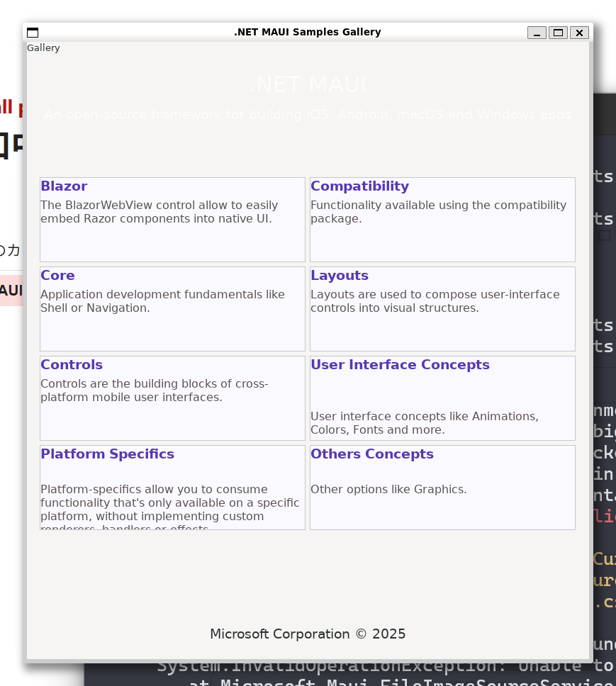This screenshot has height=686, width=616.
Task: Select the Platform Specifics heading
Action: coord(107,454)
